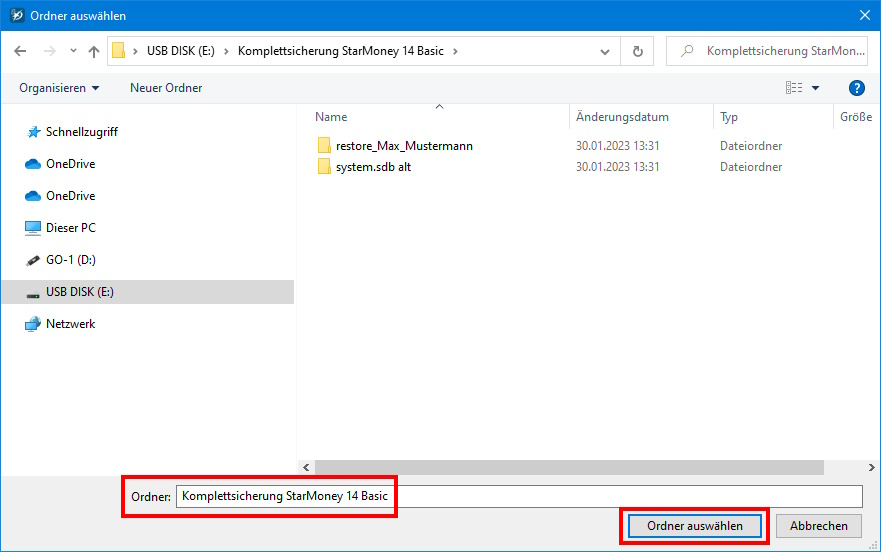The height and width of the screenshot is (552, 881).
Task: Cancel with the Abbrechen button
Action: pyautogui.click(x=819, y=526)
